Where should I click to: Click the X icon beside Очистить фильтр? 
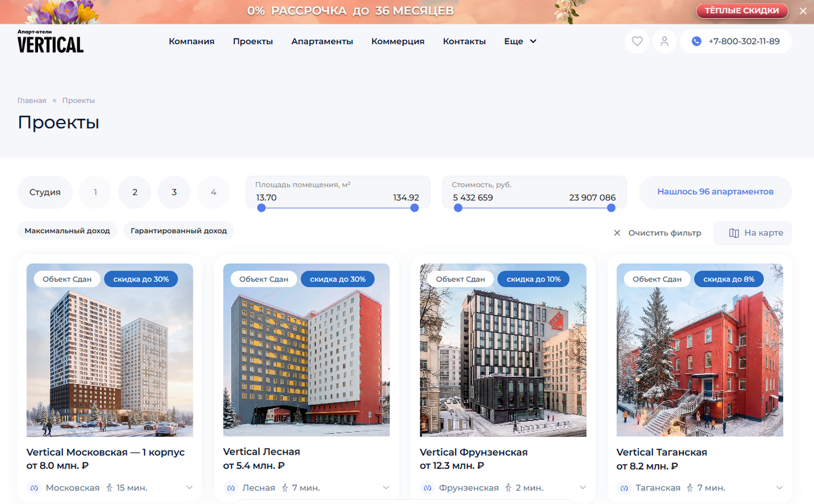coord(617,233)
